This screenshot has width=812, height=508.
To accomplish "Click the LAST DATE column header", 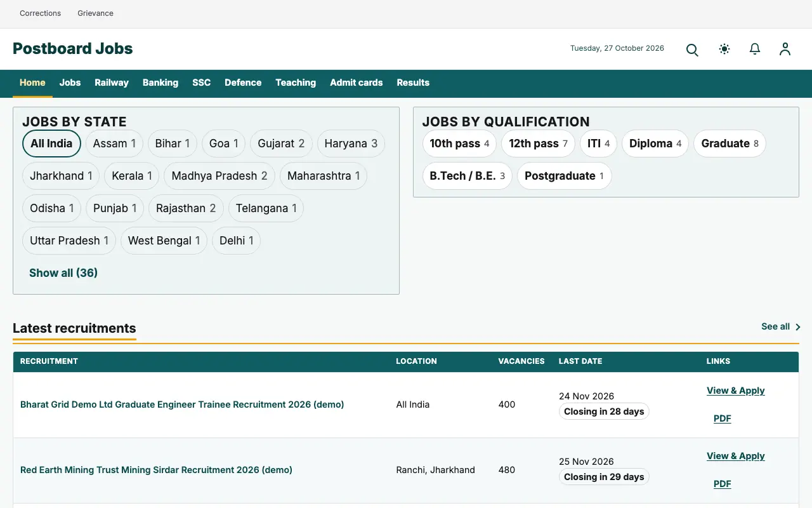I will pyautogui.click(x=580, y=361).
